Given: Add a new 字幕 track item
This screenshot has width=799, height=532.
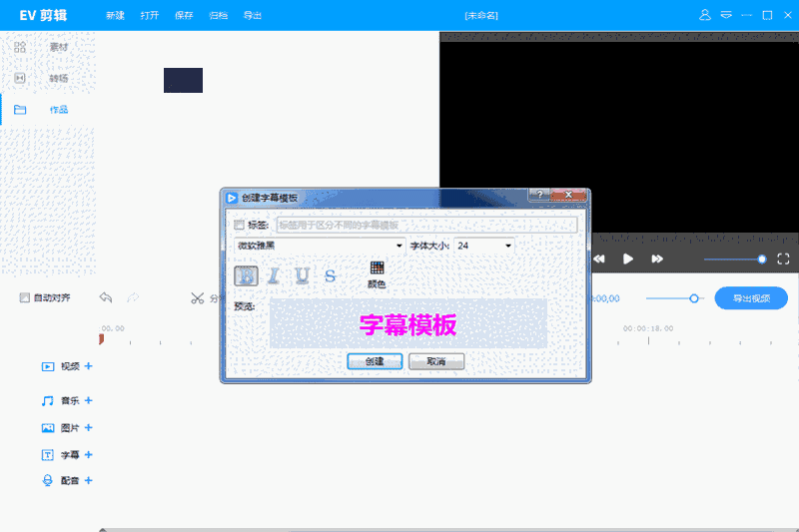Looking at the screenshot, I should 89,454.
